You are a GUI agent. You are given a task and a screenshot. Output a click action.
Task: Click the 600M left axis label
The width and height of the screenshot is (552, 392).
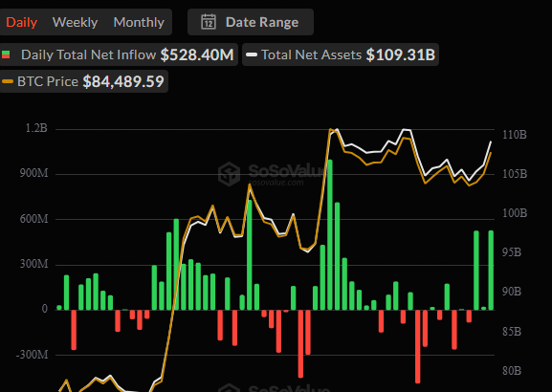34,219
